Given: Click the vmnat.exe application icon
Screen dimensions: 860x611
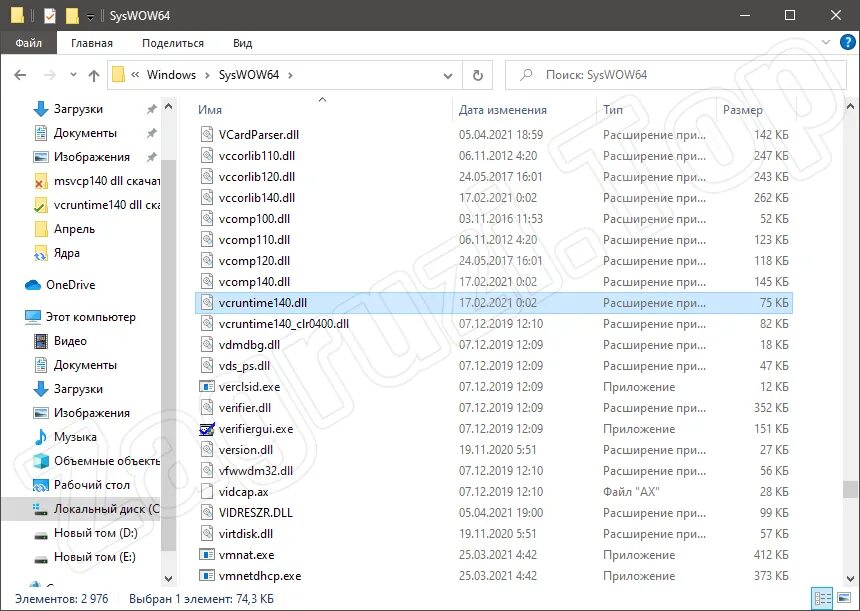Looking at the screenshot, I should [x=206, y=555].
